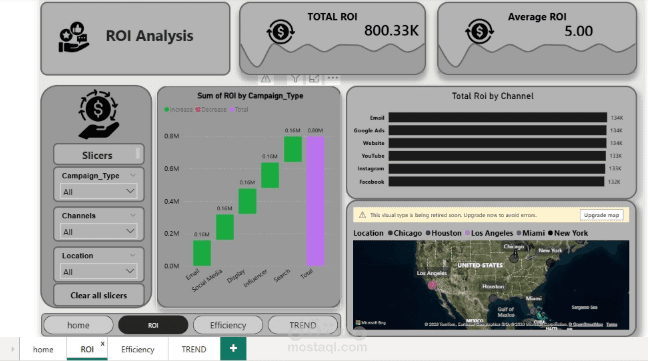Click the chevron beside Campaign_Type header
The image size is (656, 361).
pos(133,175)
